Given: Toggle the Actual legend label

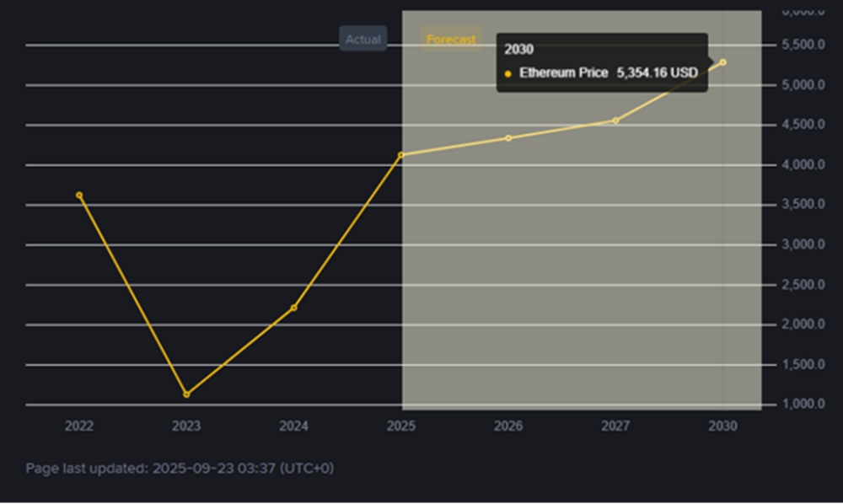Looking at the screenshot, I should pyautogui.click(x=362, y=39).
